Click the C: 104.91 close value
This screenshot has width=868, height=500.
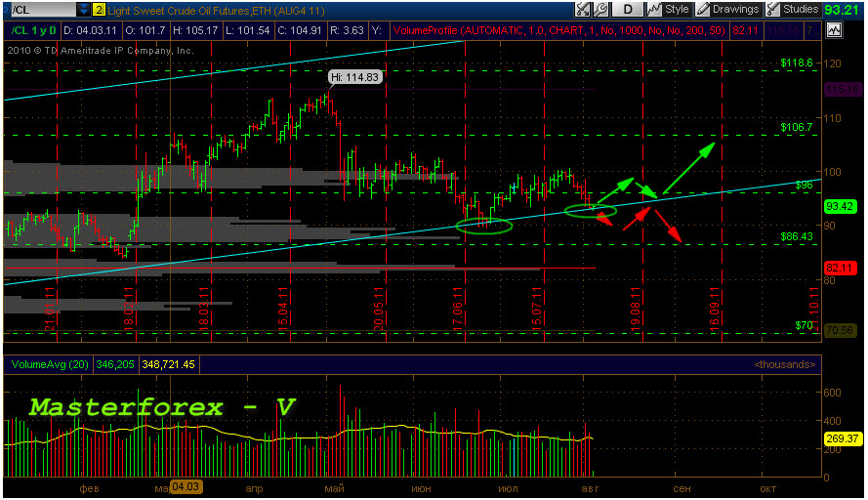[300, 30]
